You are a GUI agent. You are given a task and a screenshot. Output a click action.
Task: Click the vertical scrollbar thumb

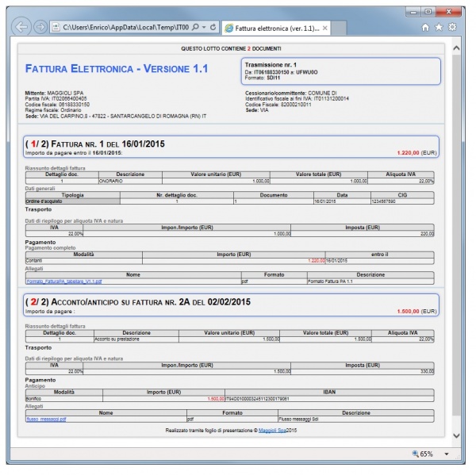click(456, 236)
